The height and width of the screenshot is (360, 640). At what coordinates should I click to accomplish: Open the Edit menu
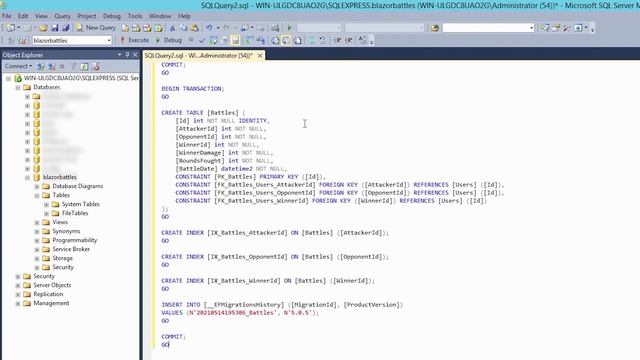point(23,16)
